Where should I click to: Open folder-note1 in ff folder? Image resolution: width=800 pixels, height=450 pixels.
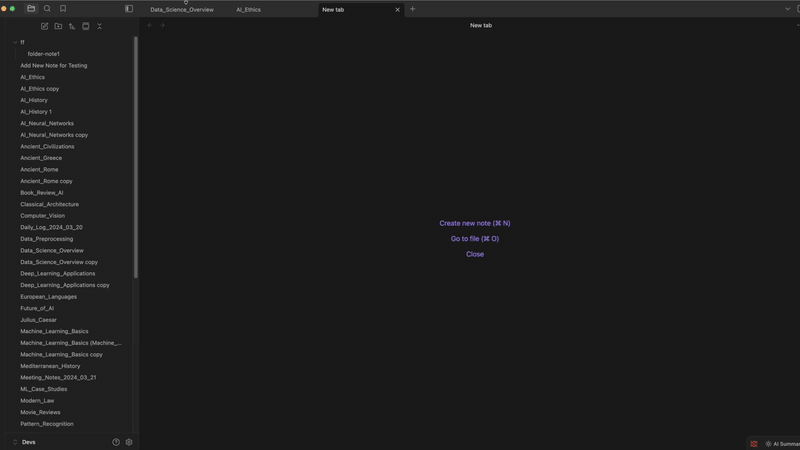pos(43,54)
